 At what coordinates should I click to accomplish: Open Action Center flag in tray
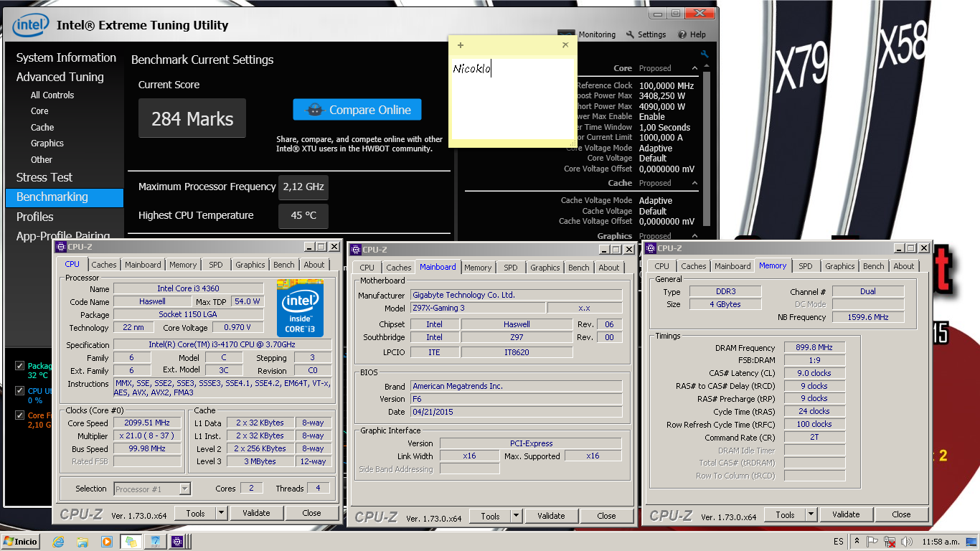[x=873, y=542]
